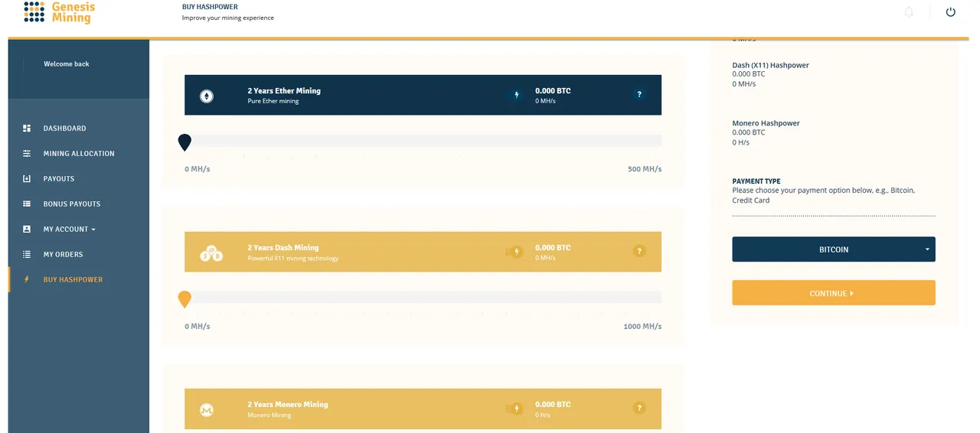Click the lightning icon in Ether Mining bar
Viewport: 980px width, 433px height.
click(x=517, y=96)
